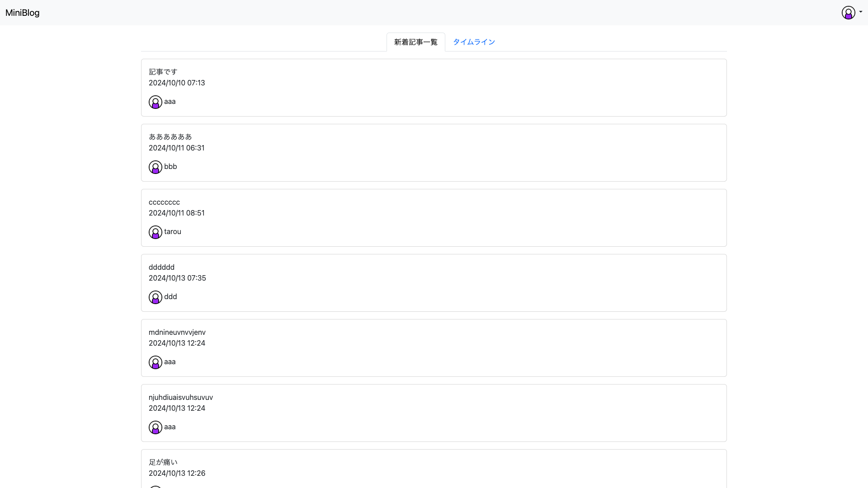Click the username tarou
Screen dimensions: 868x488
(172, 232)
